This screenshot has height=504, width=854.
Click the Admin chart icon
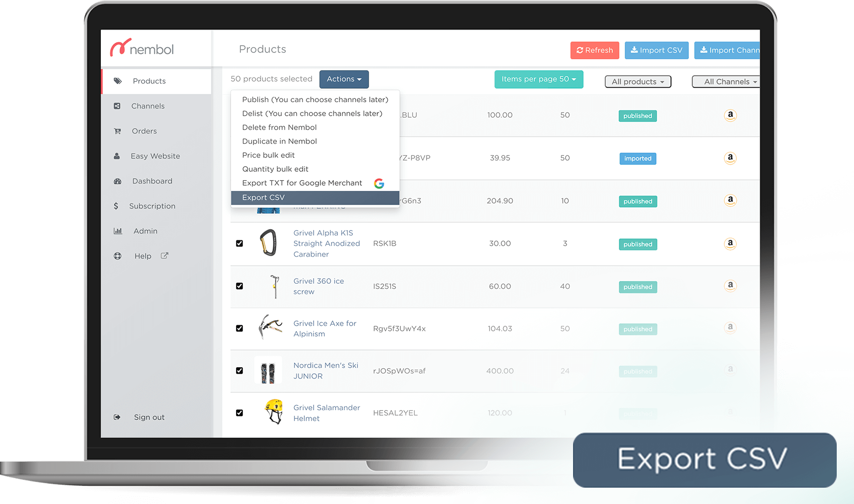[x=118, y=231]
